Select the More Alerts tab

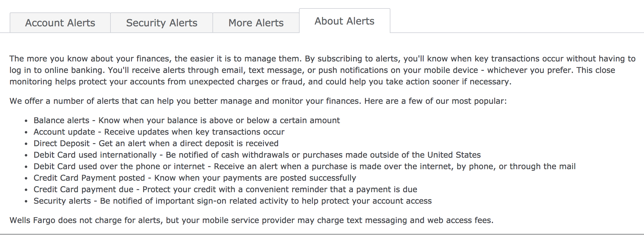[x=256, y=22]
